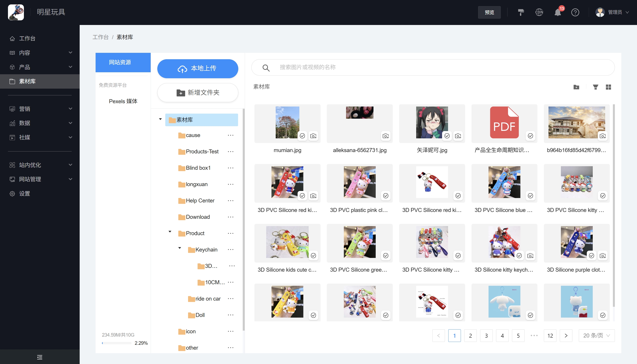Open Pexels 媒体 resource platform
This screenshot has height=364, width=637.
[123, 101]
